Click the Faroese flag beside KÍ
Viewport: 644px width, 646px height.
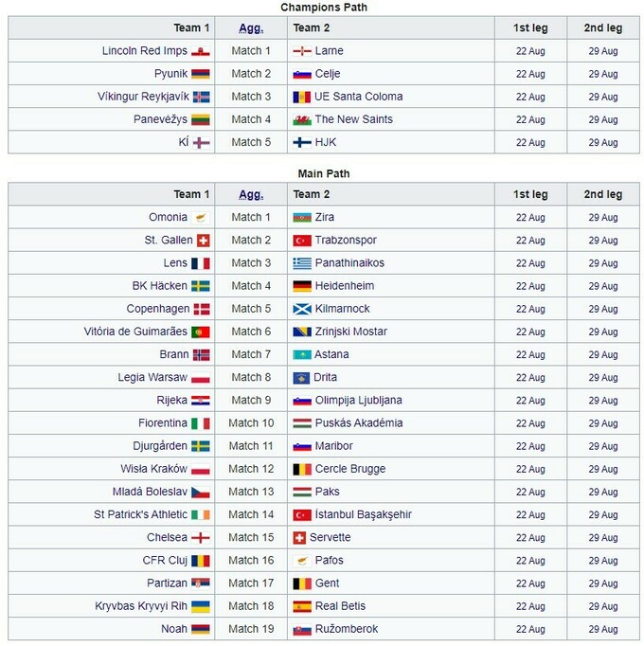[200, 142]
